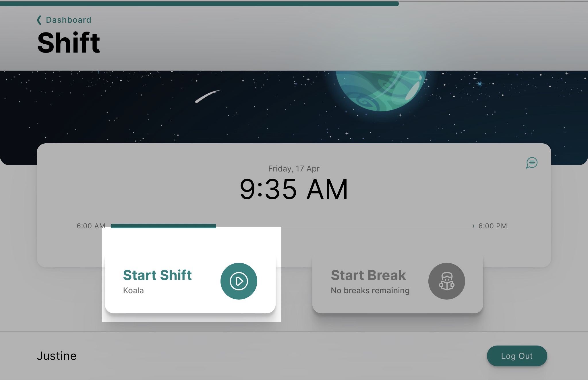
Task: Click the 6:00 AM shift start label
Action: (x=91, y=226)
